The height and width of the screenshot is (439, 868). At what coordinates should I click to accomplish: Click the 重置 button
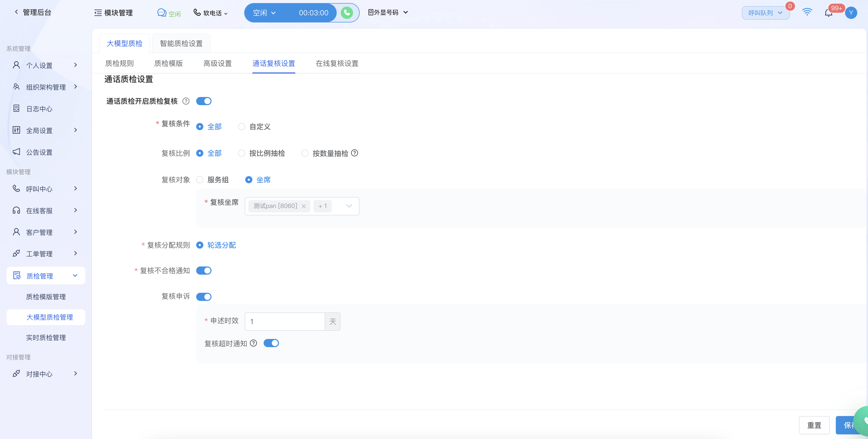pyautogui.click(x=814, y=425)
